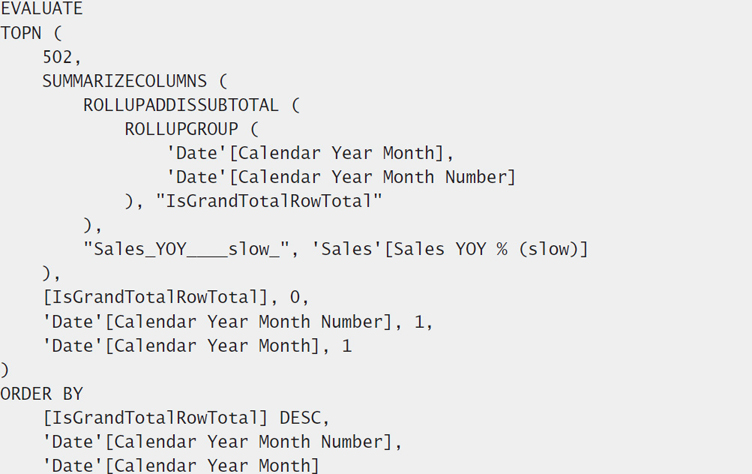The image size is (752, 474).
Task: Click [IsGrandTotalRowTotal], 0 line in TOPN
Action: click(176, 297)
